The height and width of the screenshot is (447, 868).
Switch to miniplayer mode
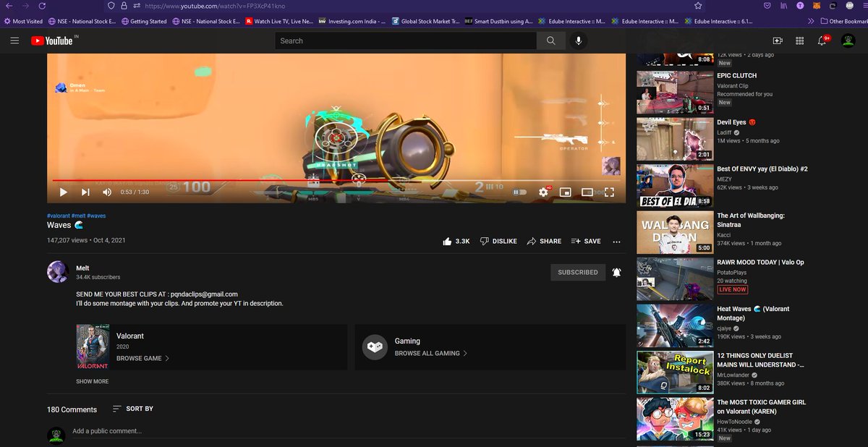(565, 192)
